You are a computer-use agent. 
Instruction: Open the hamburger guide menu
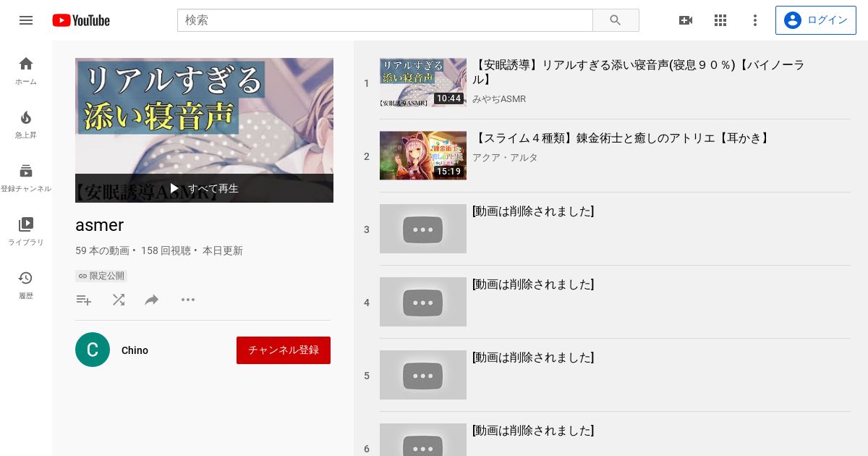pos(26,20)
